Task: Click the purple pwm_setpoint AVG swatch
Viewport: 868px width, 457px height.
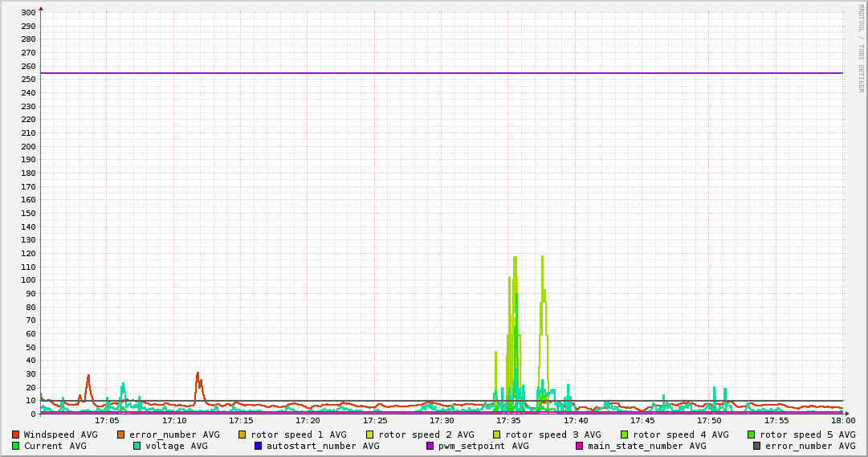Action: click(x=430, y=446)
